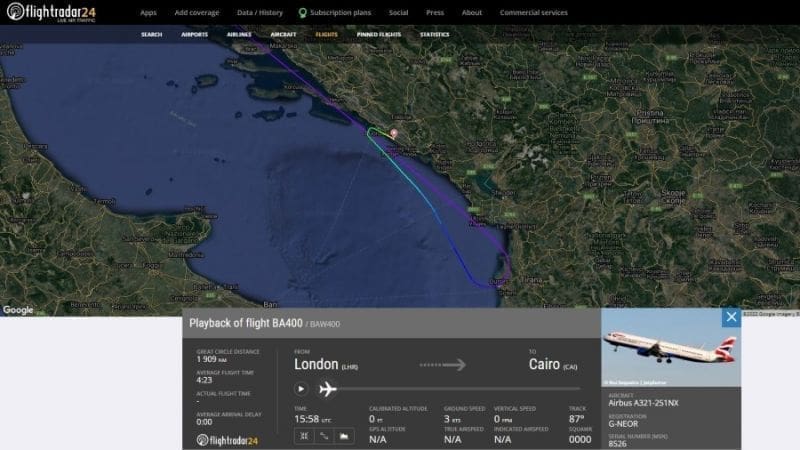Click the Google logo on the map
Screen dimensions: 800x450
coord(18,310)
